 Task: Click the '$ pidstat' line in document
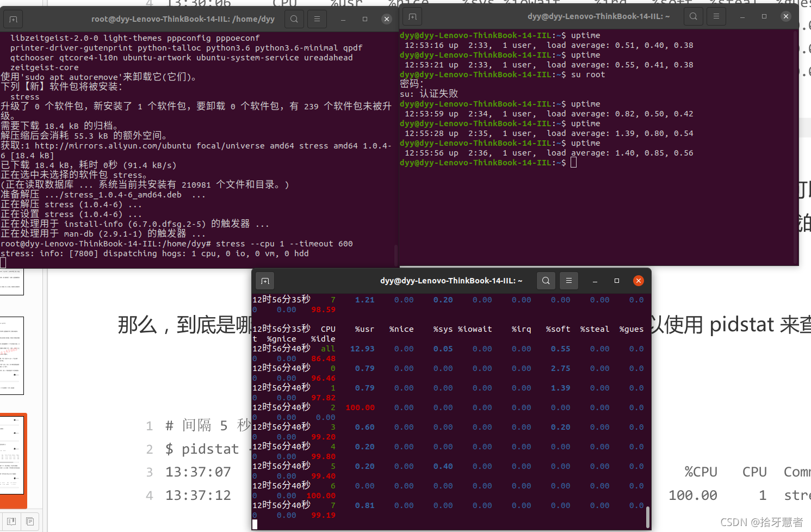point(202,449)
